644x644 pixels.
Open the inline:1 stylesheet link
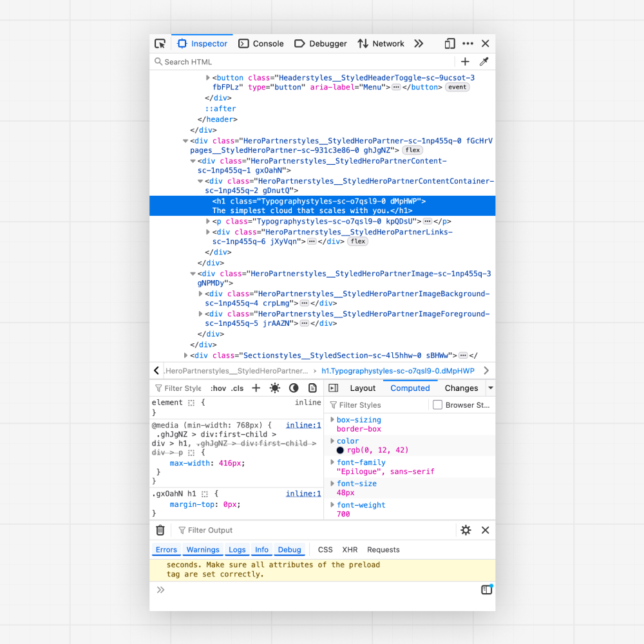[x=303, y=425]
